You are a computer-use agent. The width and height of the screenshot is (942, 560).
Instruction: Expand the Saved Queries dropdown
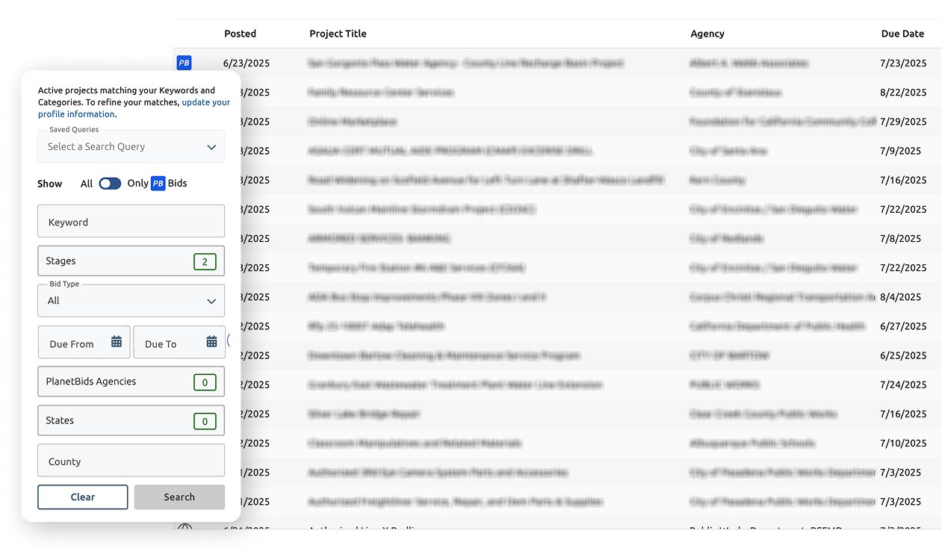tap(131, 146)
